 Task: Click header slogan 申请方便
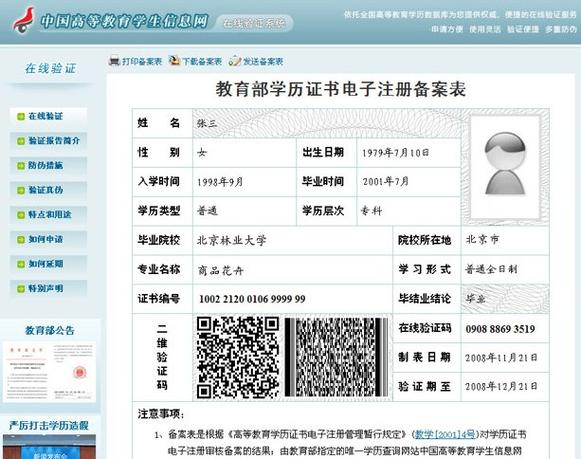(x=447, y=29)
